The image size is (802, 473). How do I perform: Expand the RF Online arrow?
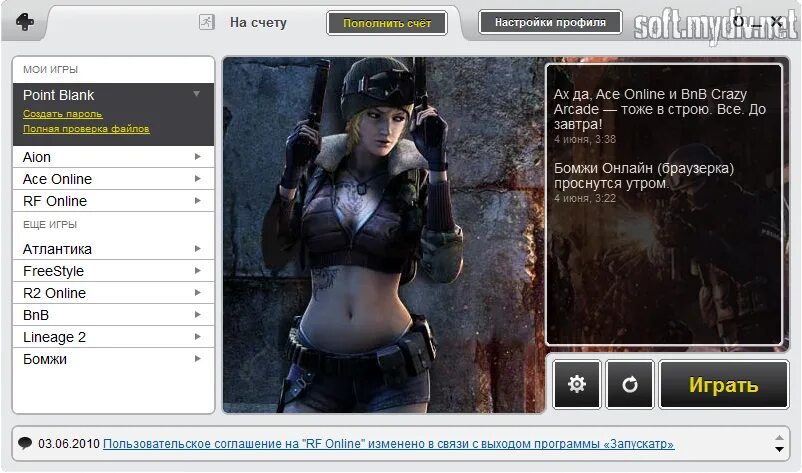197,200
